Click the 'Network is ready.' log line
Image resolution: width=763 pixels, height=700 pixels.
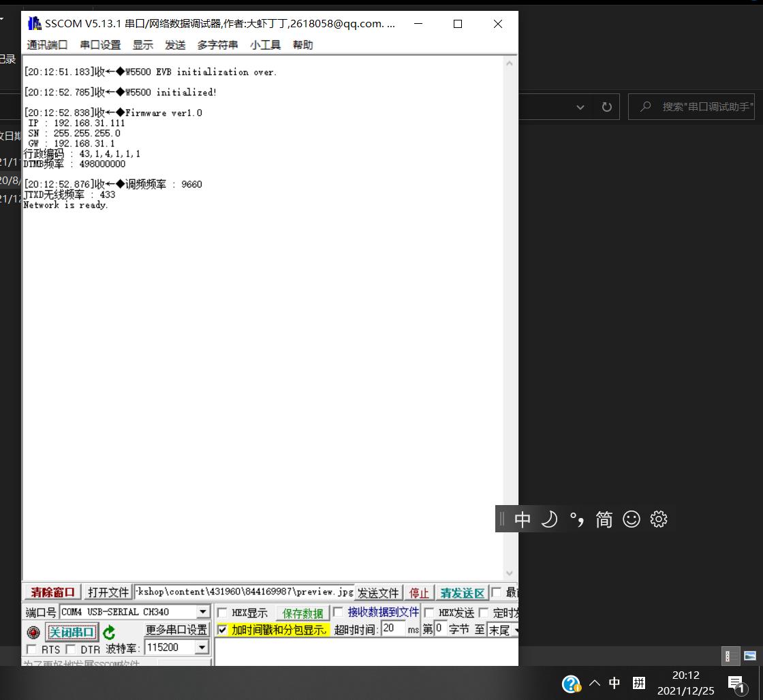click(x=65, y=205)
